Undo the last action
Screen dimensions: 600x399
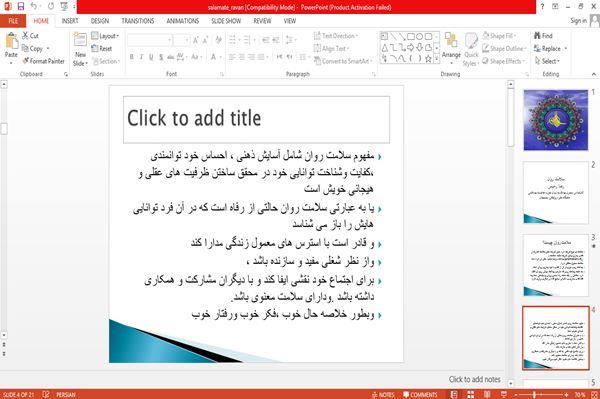pyautogui.click(x=34, y=7)
